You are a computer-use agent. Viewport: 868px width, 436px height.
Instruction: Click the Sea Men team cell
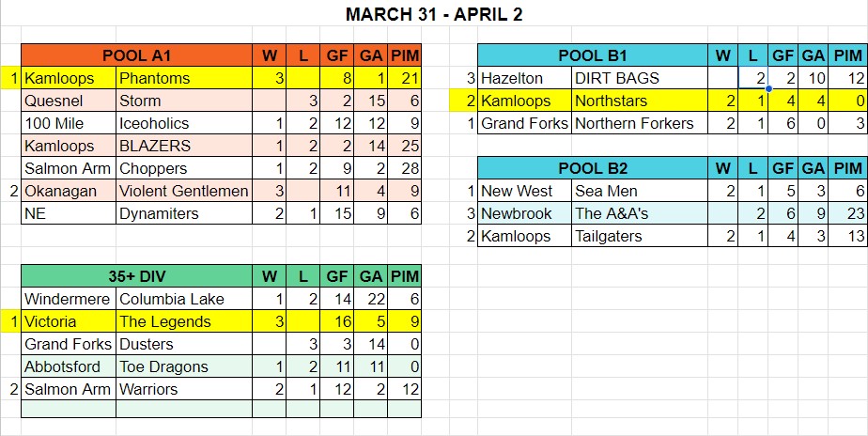click(x=639, y=191)
